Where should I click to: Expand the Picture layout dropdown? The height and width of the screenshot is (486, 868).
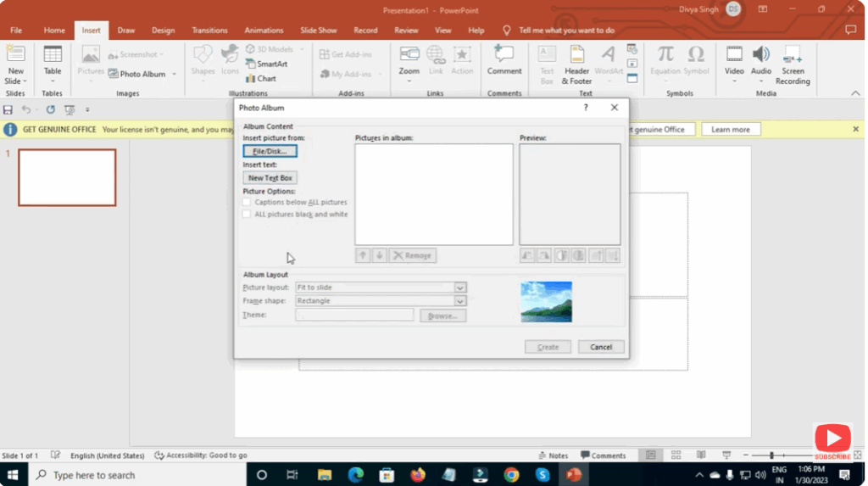460,288
